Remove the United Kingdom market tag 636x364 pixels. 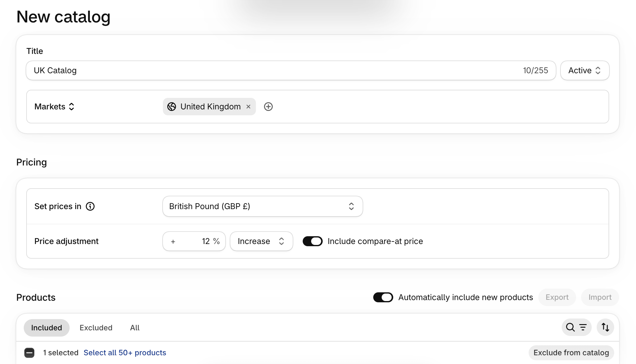[248, 107]
